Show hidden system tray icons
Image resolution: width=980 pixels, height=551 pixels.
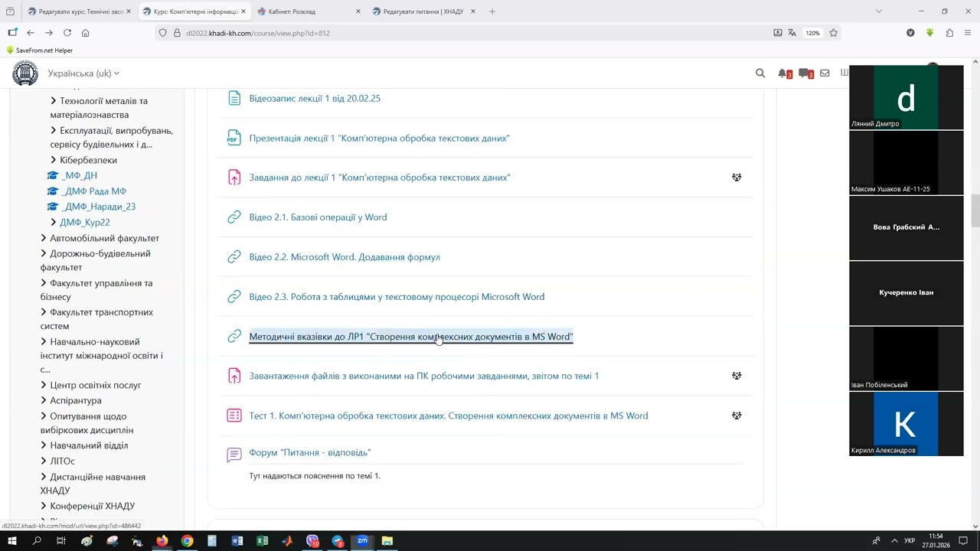(894, 541)
